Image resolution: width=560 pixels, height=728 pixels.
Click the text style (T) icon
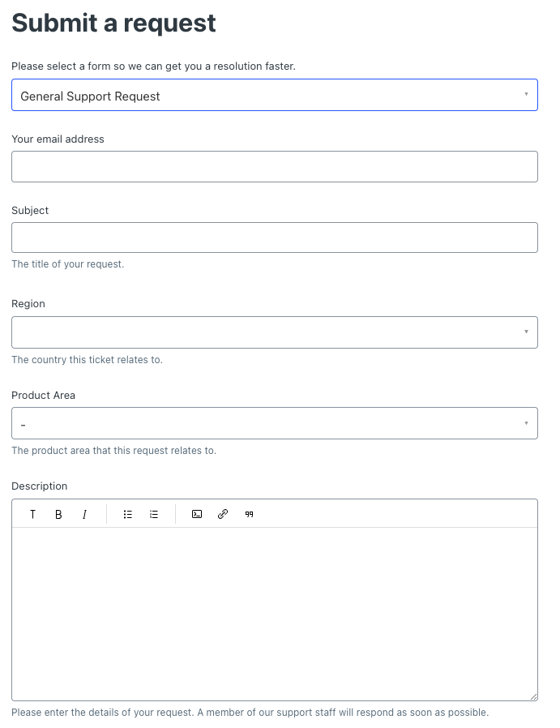pos(32,514)
